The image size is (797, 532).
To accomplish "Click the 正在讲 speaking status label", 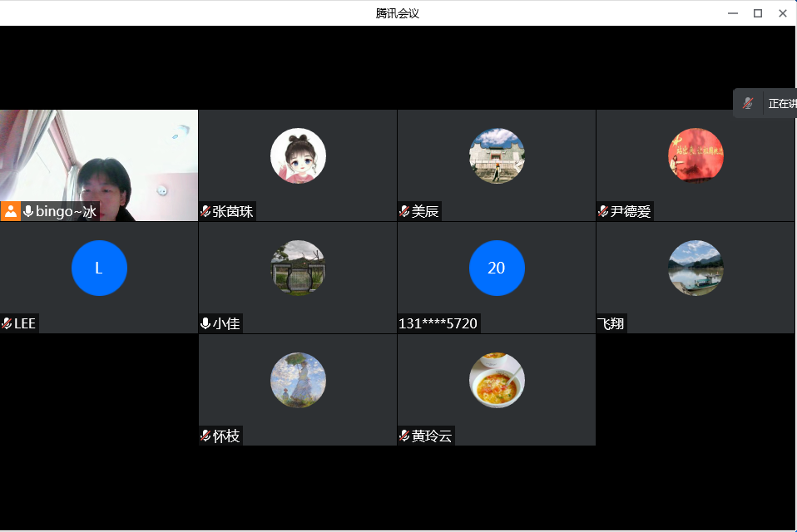I will coord(781,104).
